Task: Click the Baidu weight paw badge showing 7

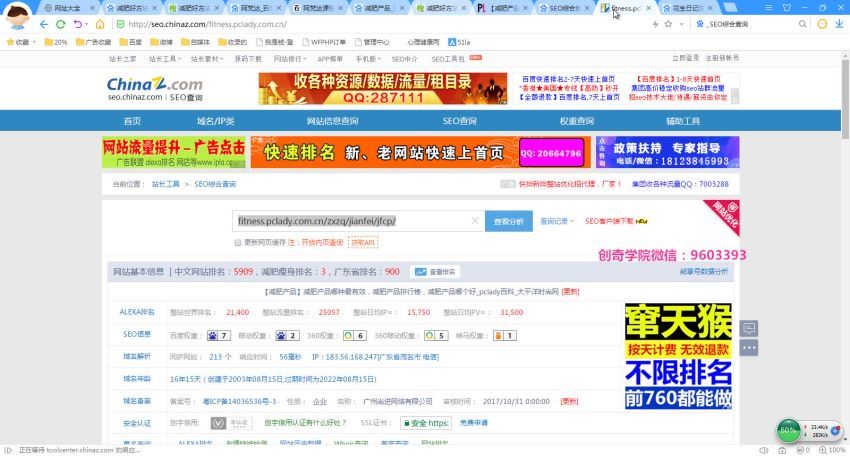Action: pos(218,336)
